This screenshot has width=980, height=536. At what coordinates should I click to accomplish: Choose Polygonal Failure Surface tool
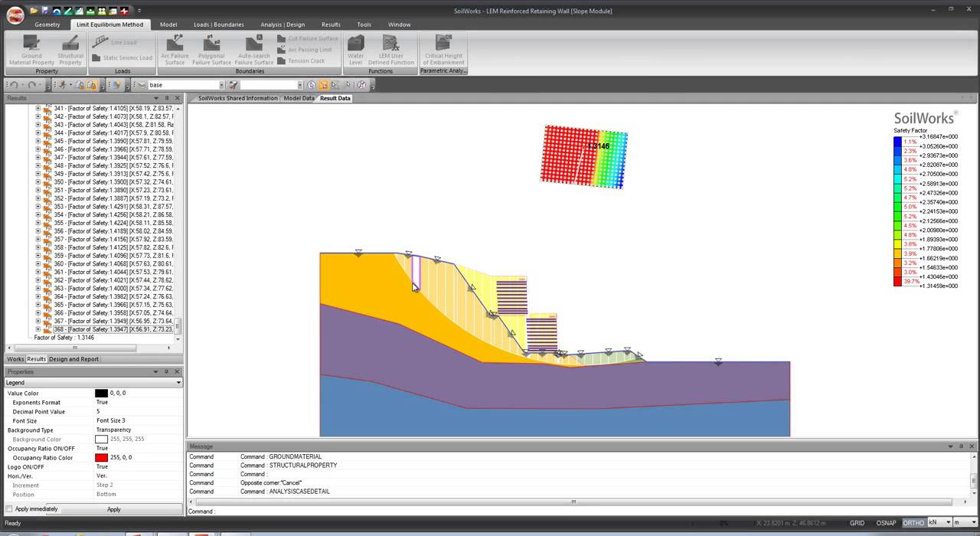pos(212,51)
